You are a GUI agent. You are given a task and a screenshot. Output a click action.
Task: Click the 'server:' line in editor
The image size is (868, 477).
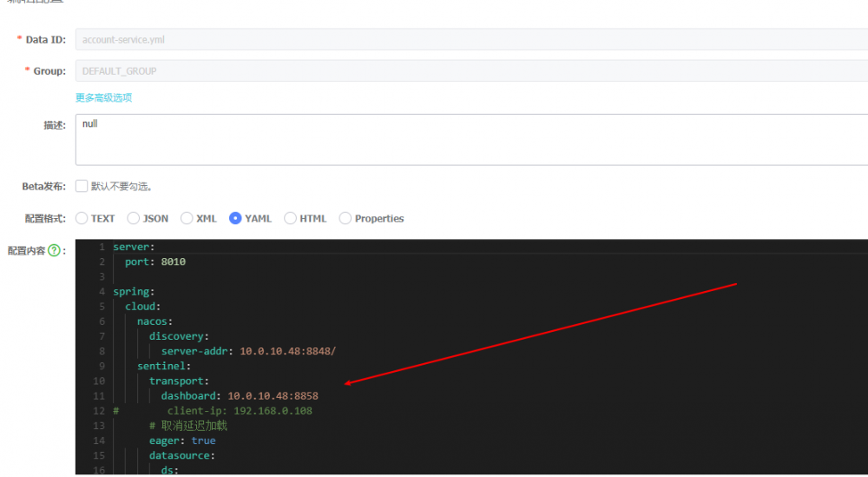[x=134, y=247]
